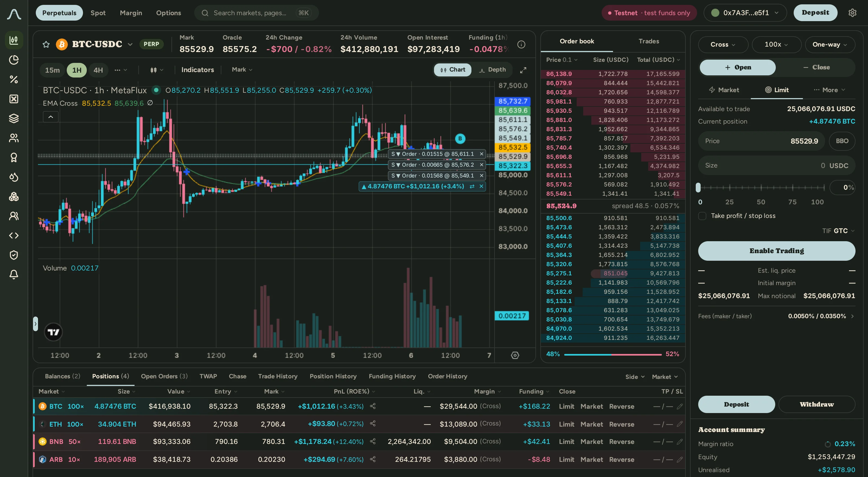Image resolution: width=868 pixels, height=477 pixels.
Task: Switch to the Spot tab
Action: point(98,13)
